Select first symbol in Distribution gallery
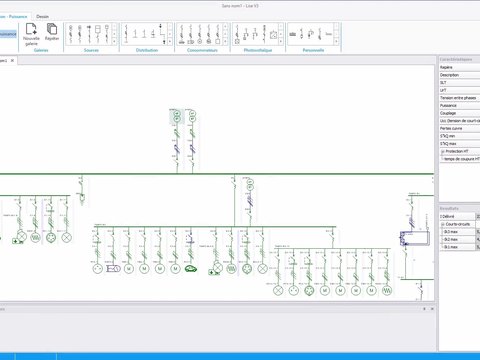This screenshot has width=480, height=360. [x=126, y=34]
